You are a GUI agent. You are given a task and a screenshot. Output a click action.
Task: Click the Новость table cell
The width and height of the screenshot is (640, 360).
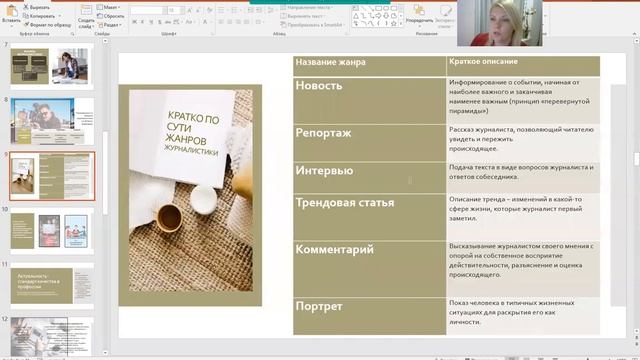click(x=369, y=101)
